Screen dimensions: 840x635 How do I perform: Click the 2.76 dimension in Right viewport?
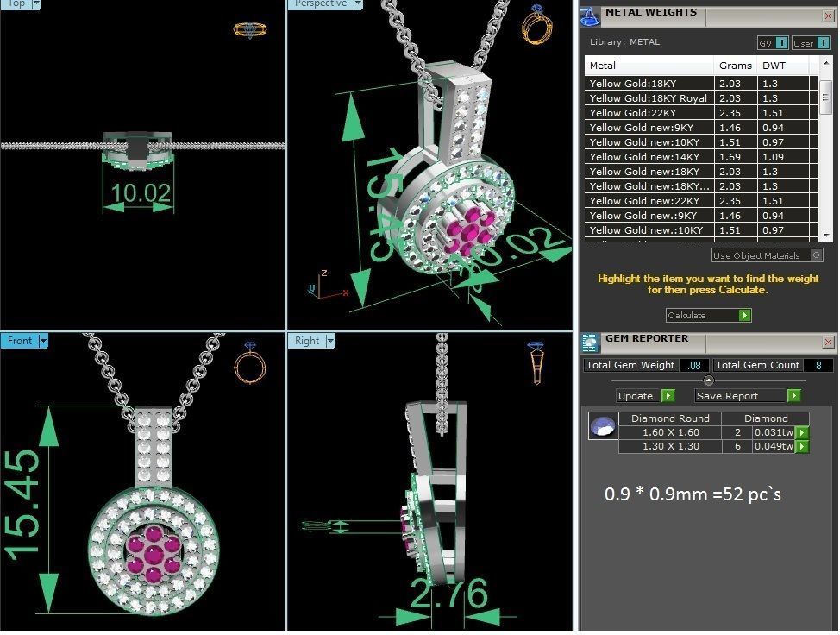(x=449, y=594)
